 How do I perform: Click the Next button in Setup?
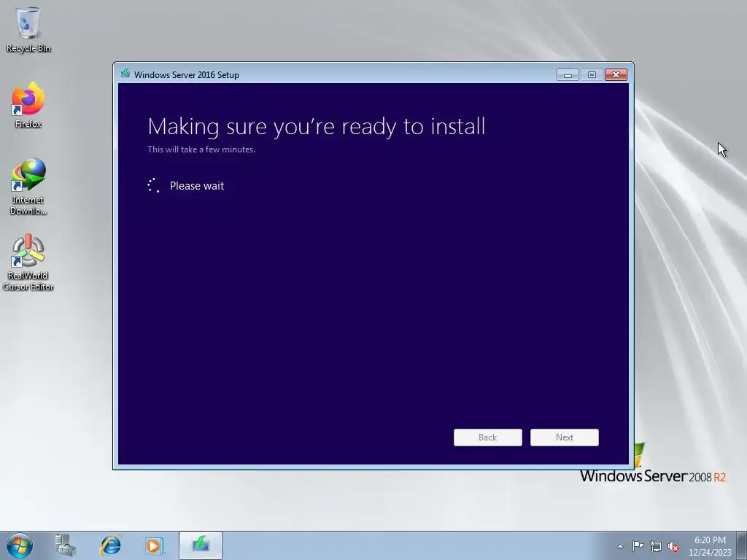[x=565, y=437]
